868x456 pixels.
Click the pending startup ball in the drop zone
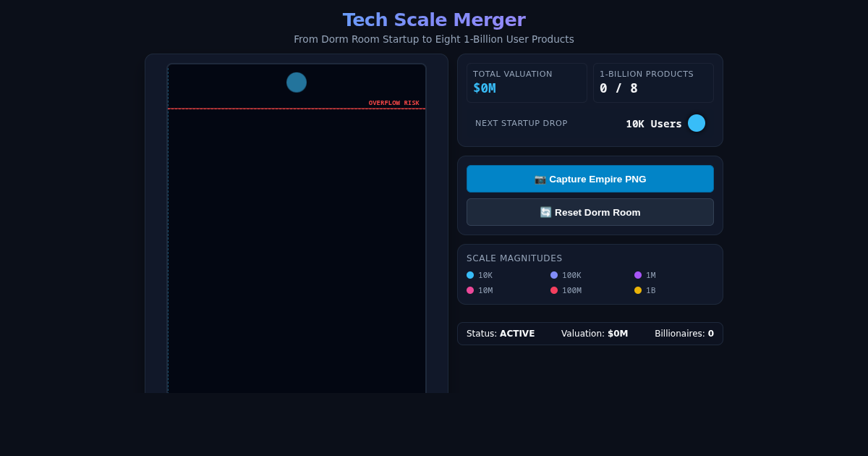297,83
